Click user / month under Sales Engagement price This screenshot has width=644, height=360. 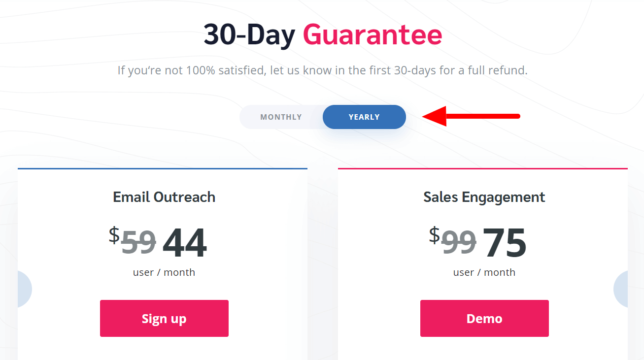pyautogui.click(x=484, y=272)
